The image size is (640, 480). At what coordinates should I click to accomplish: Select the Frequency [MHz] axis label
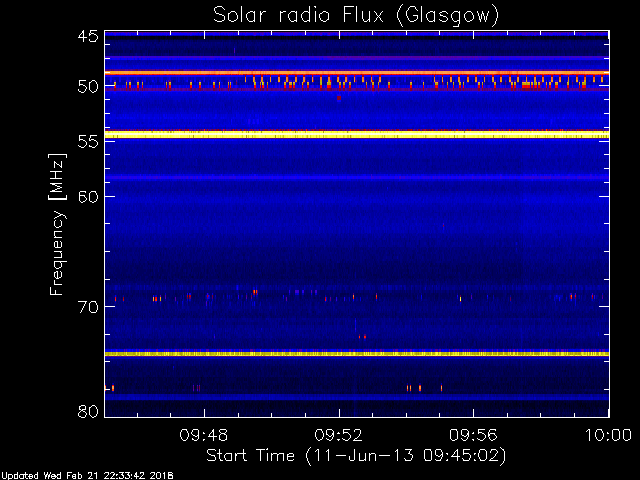(57, 224)
